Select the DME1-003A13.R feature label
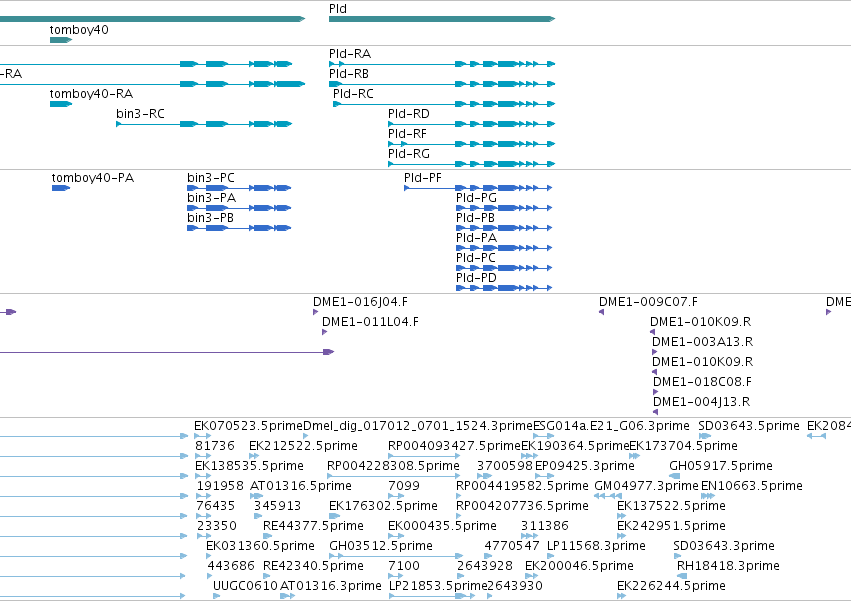 (703, 343)
